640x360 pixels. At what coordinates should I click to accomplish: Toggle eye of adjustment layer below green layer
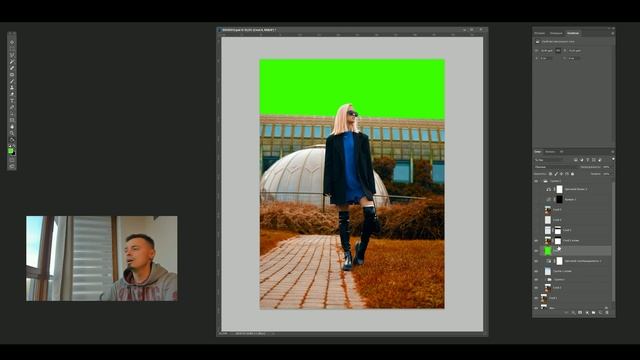click(x=536, y=261)
